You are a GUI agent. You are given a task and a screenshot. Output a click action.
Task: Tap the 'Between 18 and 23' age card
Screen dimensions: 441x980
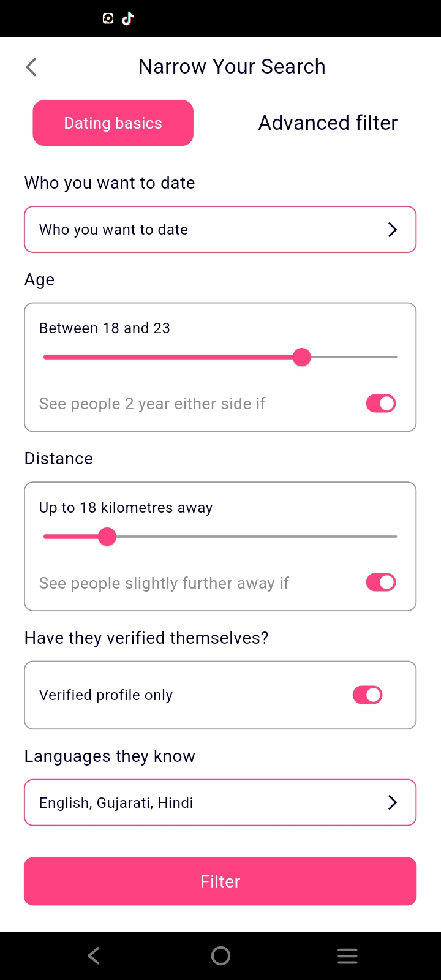[221, 328]
